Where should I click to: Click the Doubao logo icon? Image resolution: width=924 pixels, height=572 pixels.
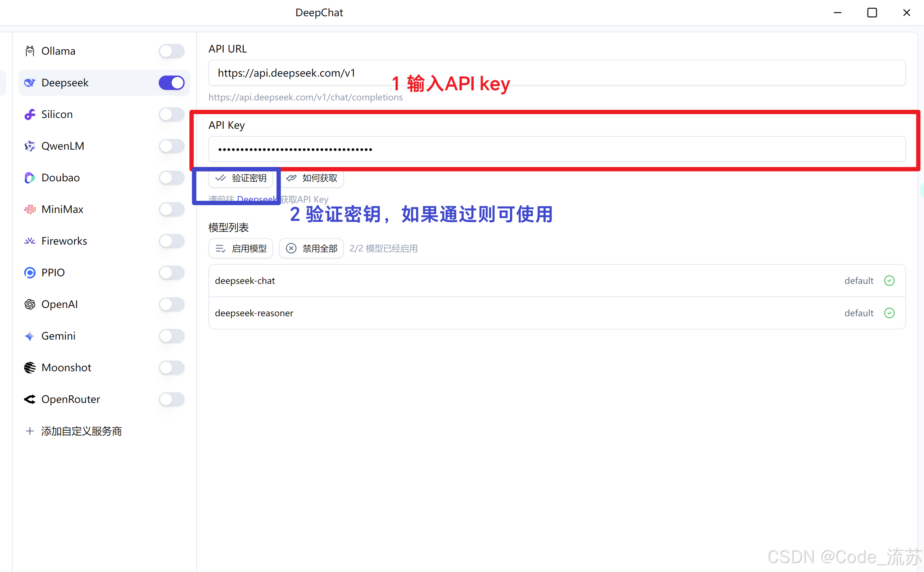[x=30, y=178]
